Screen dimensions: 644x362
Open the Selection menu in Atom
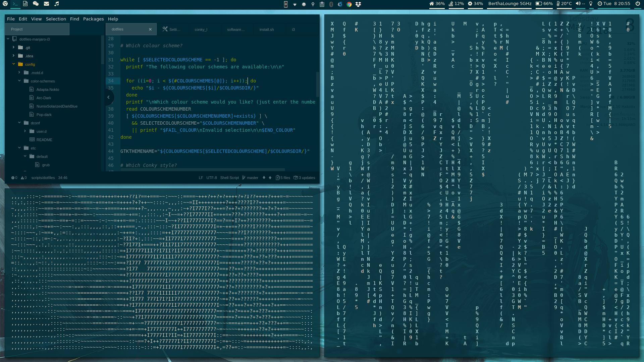[x=56, y=19]
